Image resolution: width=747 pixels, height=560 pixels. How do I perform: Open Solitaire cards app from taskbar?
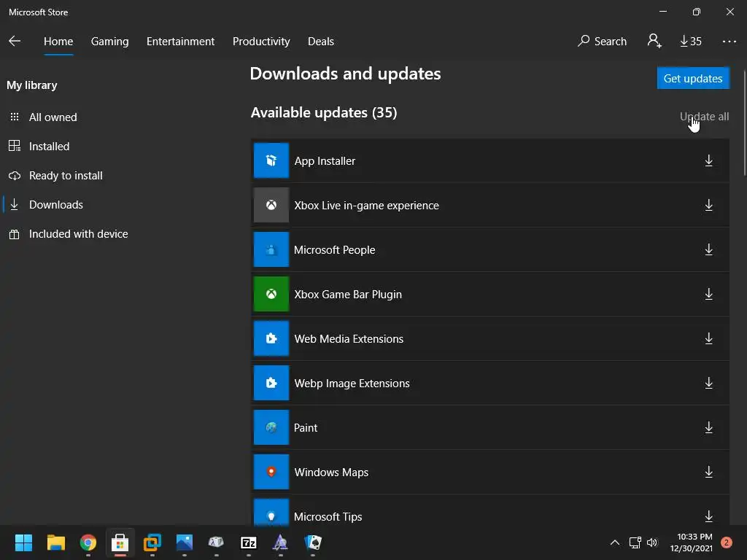pos(313,542)
